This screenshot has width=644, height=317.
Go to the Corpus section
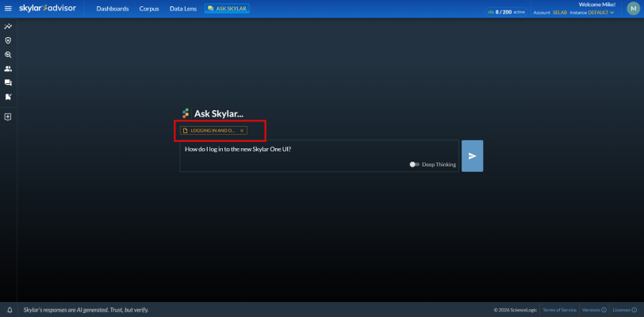click(149, 9)
